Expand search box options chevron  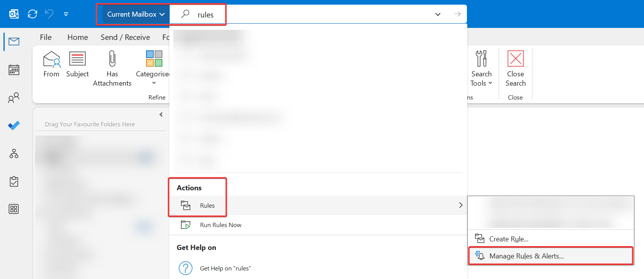coord(438,14)
